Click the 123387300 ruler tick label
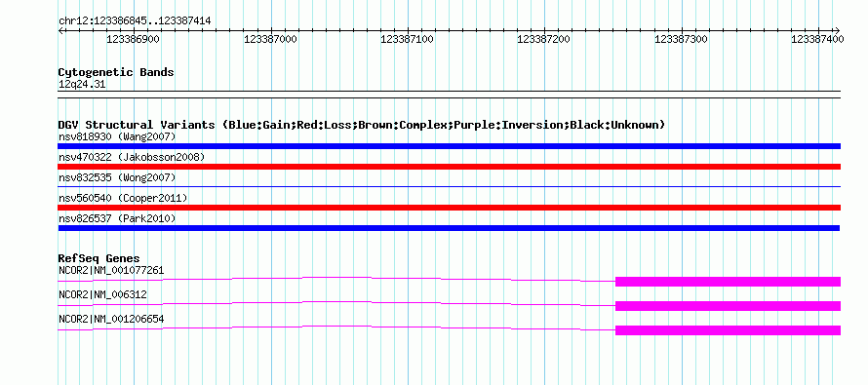Viewport: 868px width, 385px height. point(681,39)
